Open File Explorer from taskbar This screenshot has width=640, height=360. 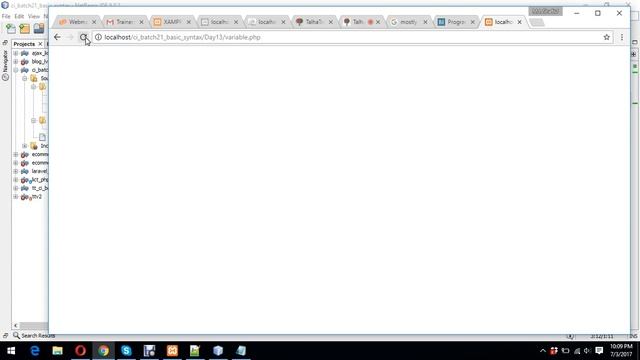pyautogui.click(x=58, y=351)
